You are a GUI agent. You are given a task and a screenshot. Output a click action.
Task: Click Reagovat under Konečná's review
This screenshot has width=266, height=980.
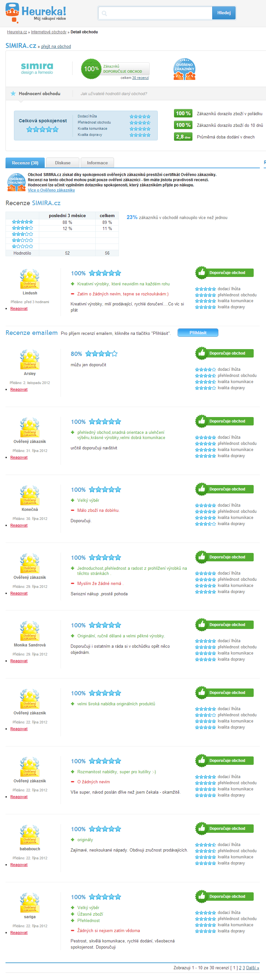[19, 525]
